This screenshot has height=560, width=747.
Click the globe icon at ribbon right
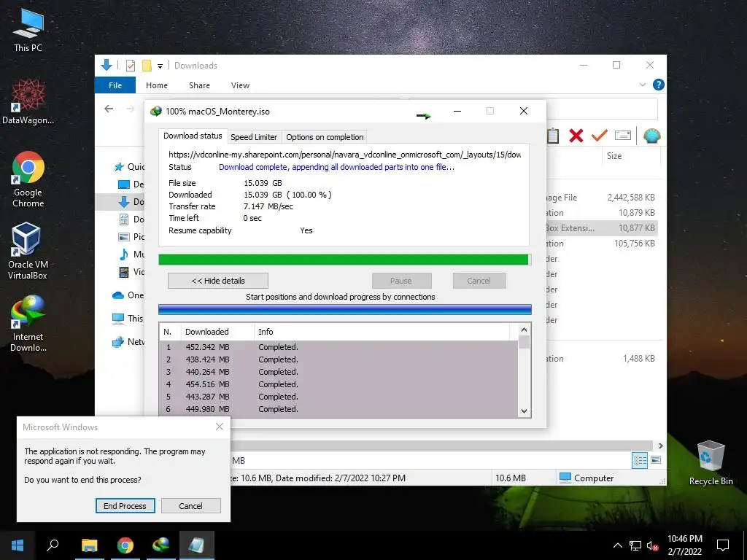(651, 136)
